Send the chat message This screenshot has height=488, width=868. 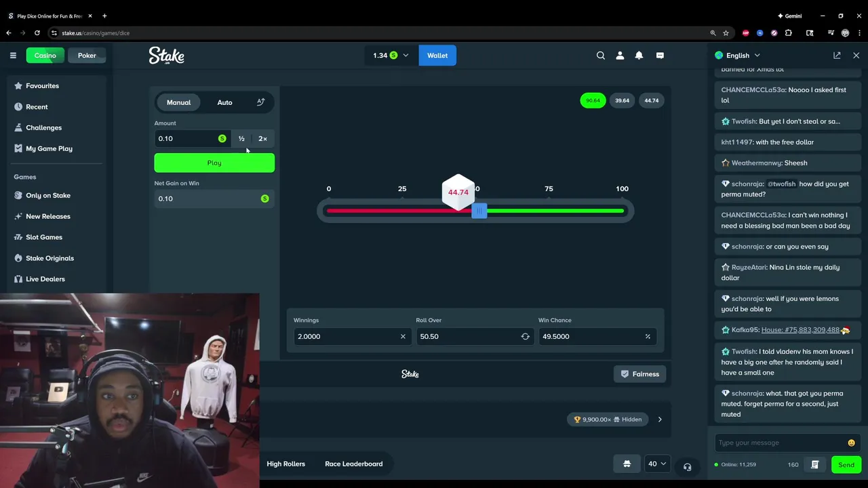point(846,464)
